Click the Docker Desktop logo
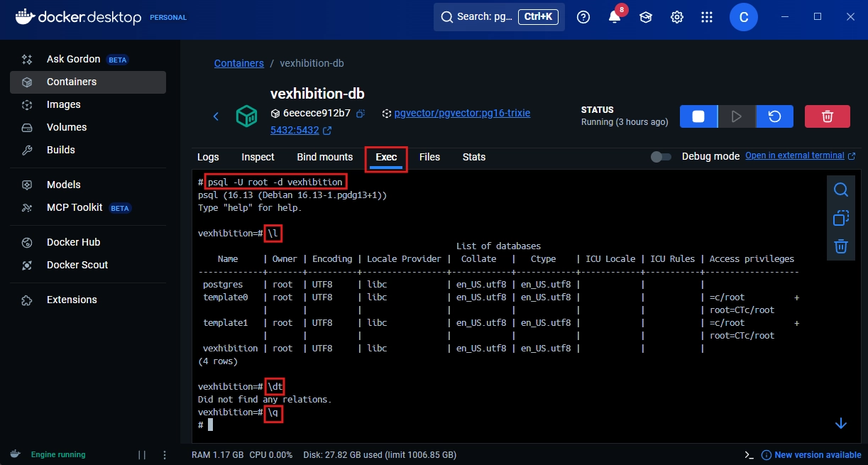 (78, 17)
